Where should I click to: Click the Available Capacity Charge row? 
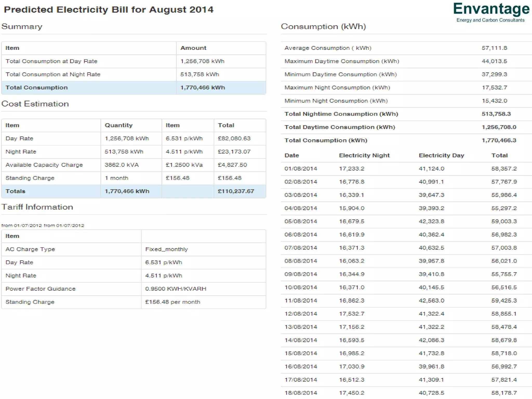[44, 165]
